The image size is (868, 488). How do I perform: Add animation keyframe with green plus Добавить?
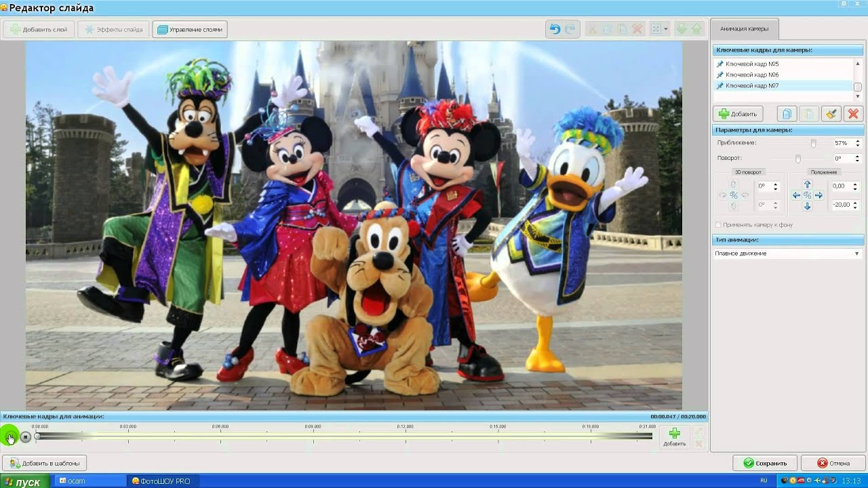pyautogui.click(x=674, y=436)
